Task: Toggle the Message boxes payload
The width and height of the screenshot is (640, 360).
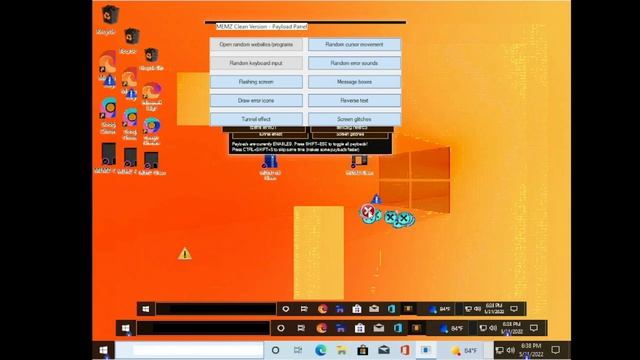Action: coord(354,82)
